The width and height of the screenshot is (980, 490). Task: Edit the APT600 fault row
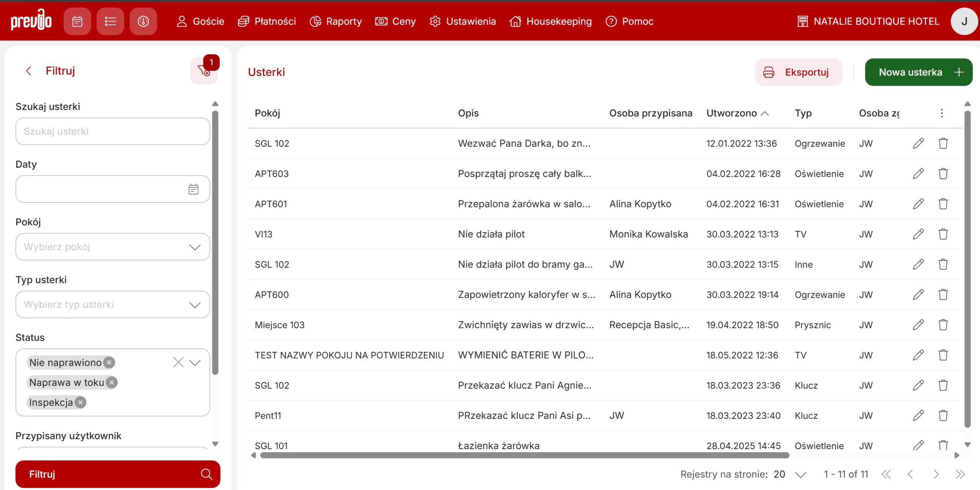pyautogui.click(x=918, y=295)
